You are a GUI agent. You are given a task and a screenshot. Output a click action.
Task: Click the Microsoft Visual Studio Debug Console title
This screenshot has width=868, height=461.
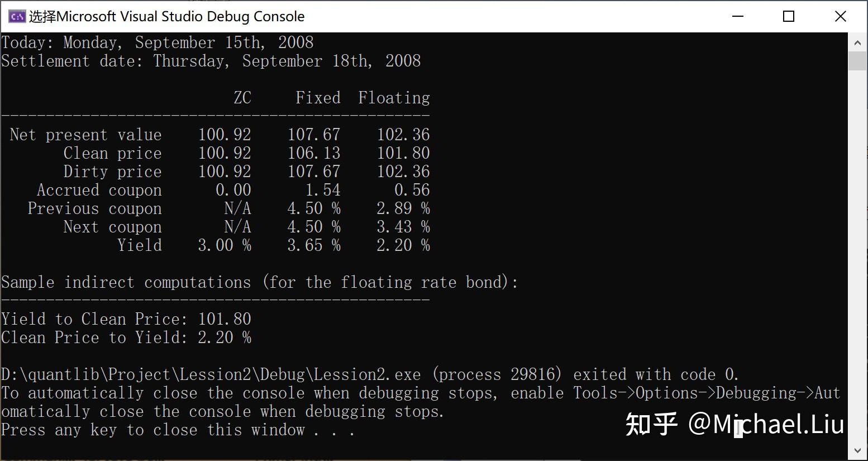coord(166,16)
